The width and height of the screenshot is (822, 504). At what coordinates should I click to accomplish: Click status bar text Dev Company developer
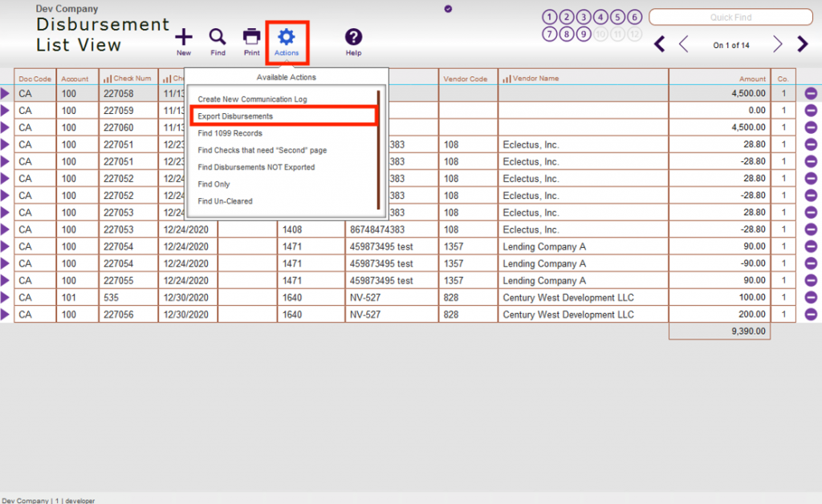(x=48, y=500)
